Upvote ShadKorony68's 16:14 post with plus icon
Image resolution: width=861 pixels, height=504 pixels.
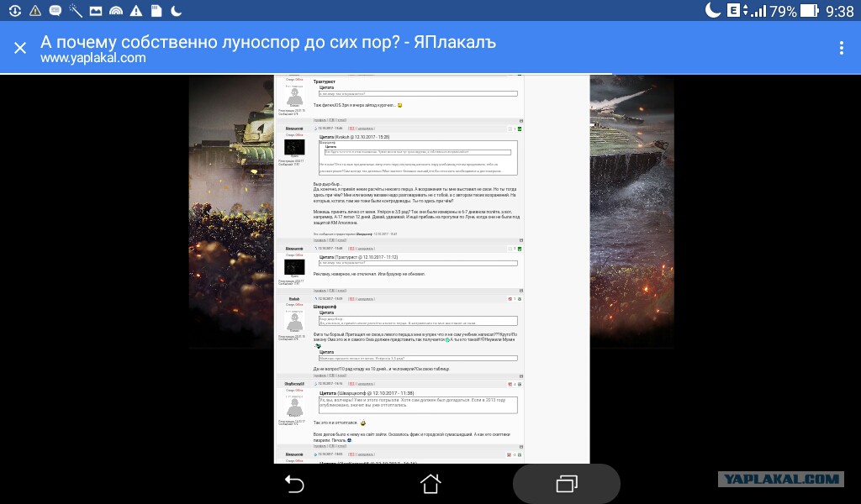520,384
